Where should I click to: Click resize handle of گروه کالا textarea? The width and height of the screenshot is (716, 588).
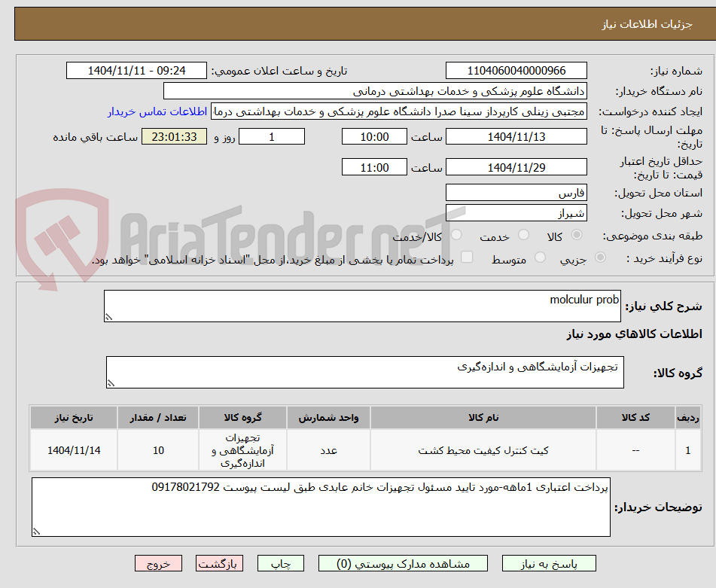(x=111, y=383)
